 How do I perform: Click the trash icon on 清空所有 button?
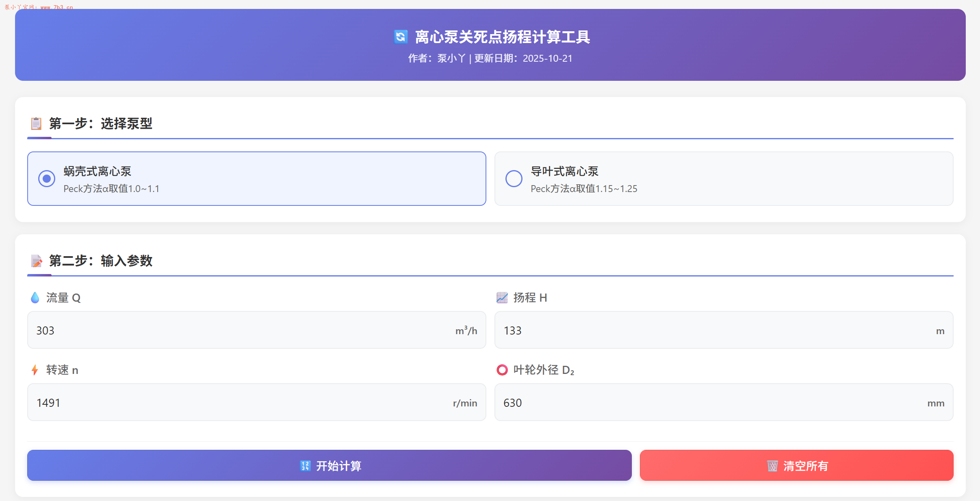773,465
